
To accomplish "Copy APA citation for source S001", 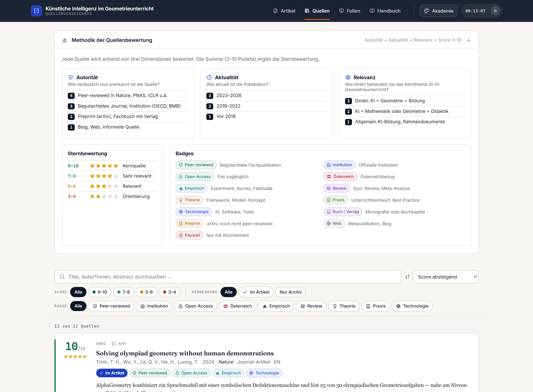I will tap(119, 344).
